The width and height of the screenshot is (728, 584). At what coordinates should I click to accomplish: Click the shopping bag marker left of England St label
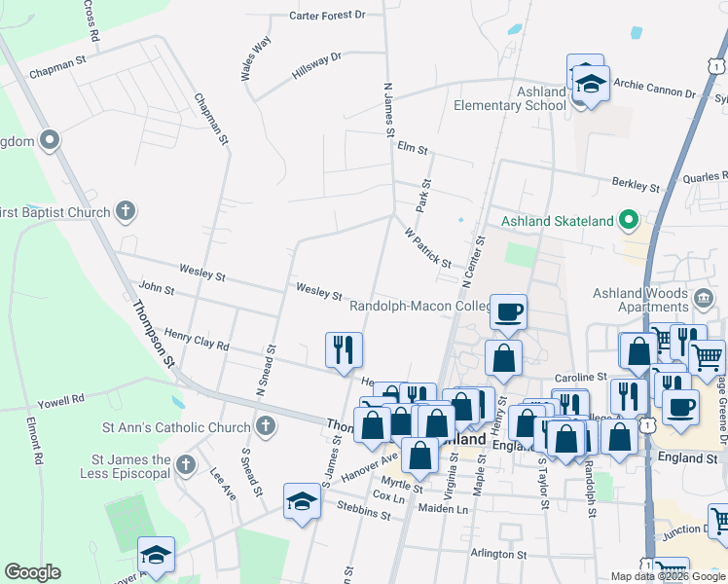[619, 438]
